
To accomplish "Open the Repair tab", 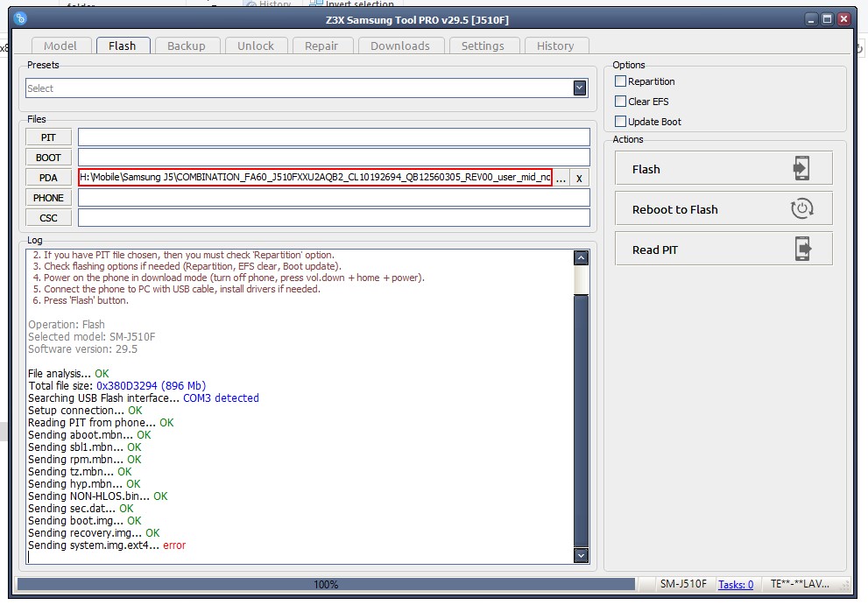I will (x=321, y=46).
